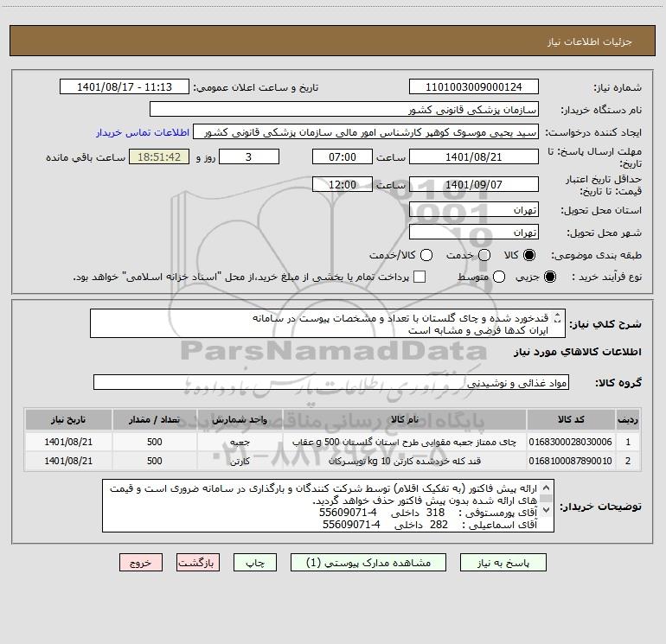
Task: Click the response deadline date 1401/08/21 field
Action: click(474, 156)
